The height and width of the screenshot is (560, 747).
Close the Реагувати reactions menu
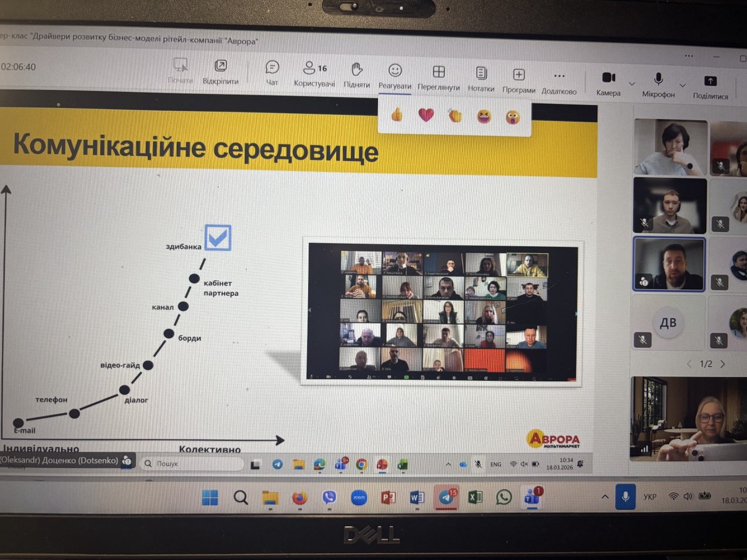point(395,75)
